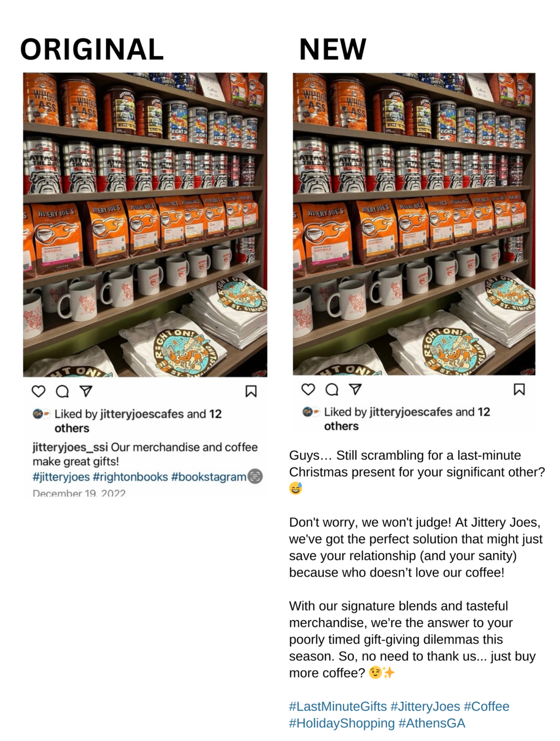Open the #bookstagram hashtag
The height and width of the screenshot is (741, 560).
(x=209, y=477)
